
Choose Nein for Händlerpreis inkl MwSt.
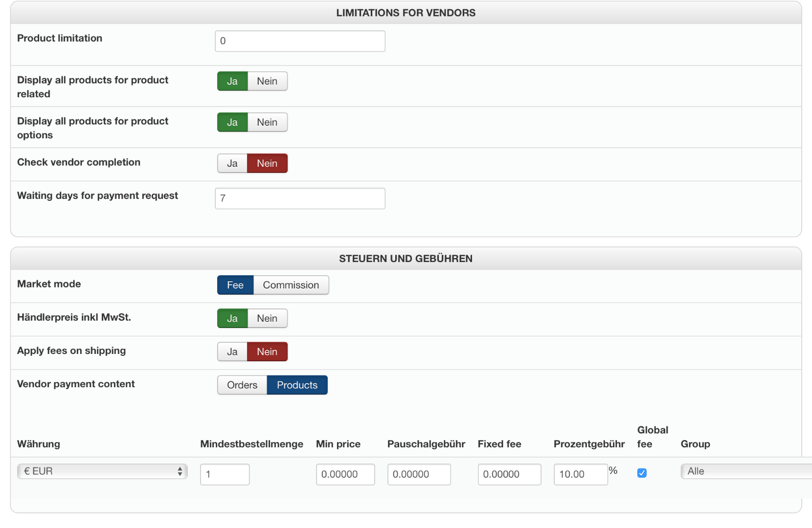(267, 318)
